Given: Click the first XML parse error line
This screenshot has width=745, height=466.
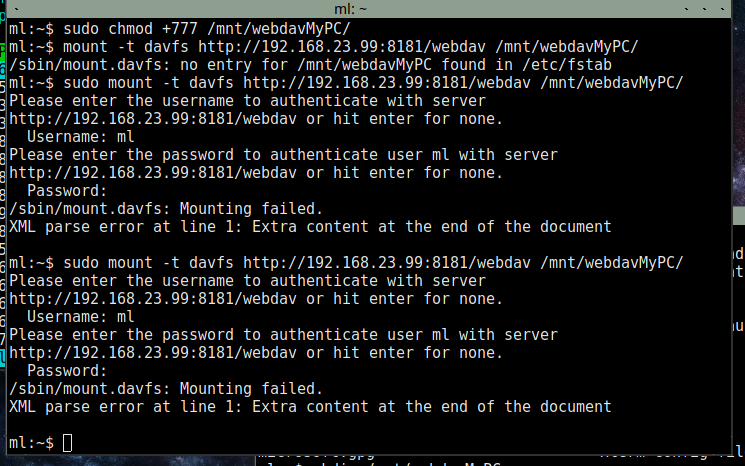Looking at the screenshot, I should pyautogui.click(x=310, y=226).
